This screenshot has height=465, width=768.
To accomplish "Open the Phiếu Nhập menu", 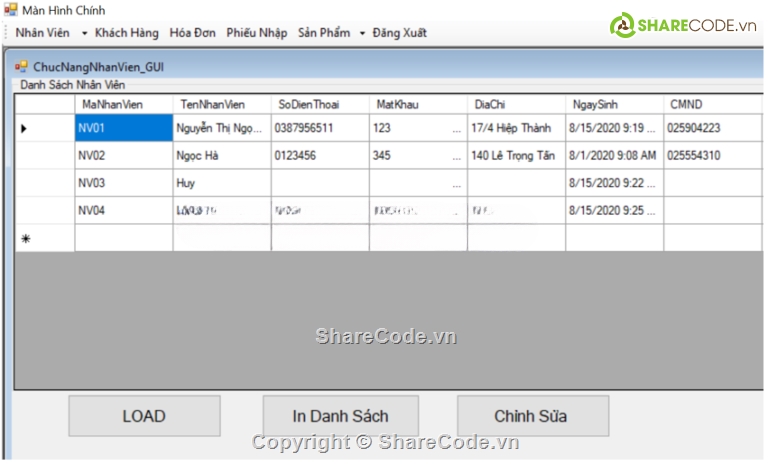I will (x=257, y=33).
